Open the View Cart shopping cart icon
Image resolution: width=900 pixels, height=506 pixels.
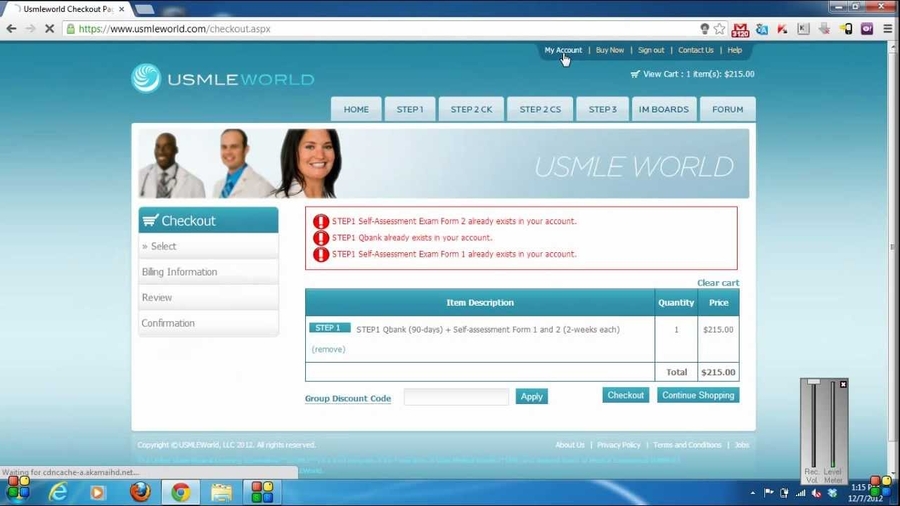click(x=635, y=74)
